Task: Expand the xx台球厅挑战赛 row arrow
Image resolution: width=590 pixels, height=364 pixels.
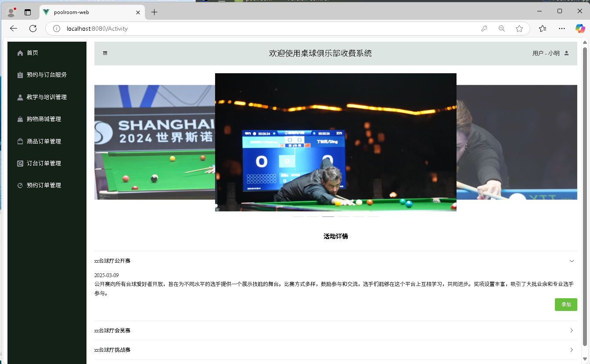Action: coord(572,350)
